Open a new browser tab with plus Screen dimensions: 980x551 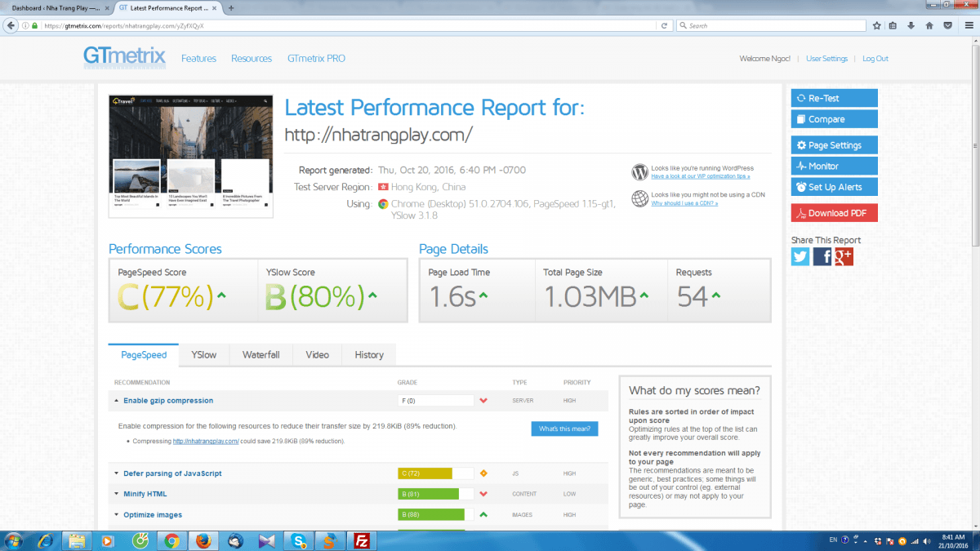click(x=231, y=8)
